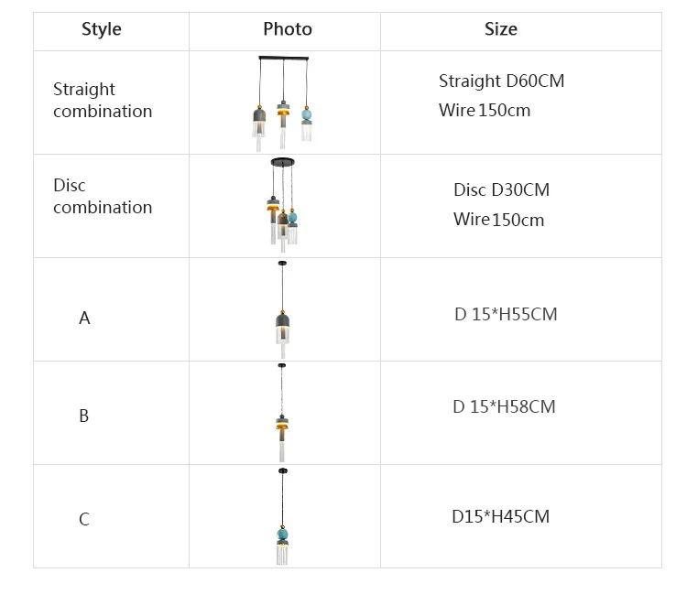Select the Disc combination style label
This screenshot has width=687, height=616.
point(103,197)
